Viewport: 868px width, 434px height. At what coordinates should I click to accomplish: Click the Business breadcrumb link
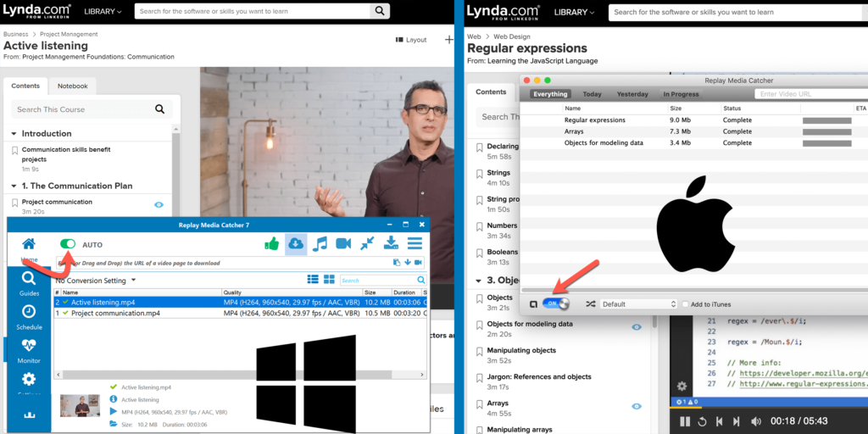(16, 34)
